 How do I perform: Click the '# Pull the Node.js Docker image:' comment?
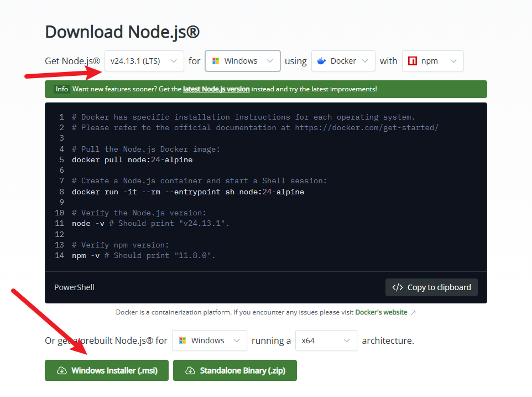(146, 149)
